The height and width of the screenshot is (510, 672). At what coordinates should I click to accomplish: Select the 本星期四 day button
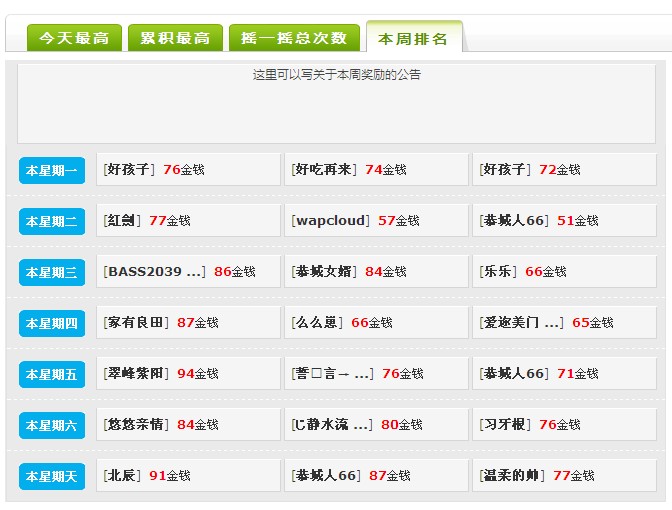click(52, 323)
